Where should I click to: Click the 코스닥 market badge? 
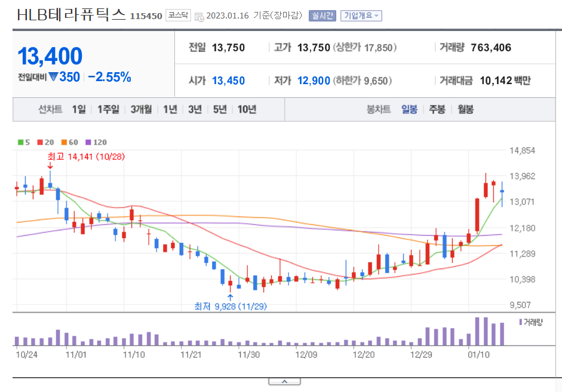178,16
